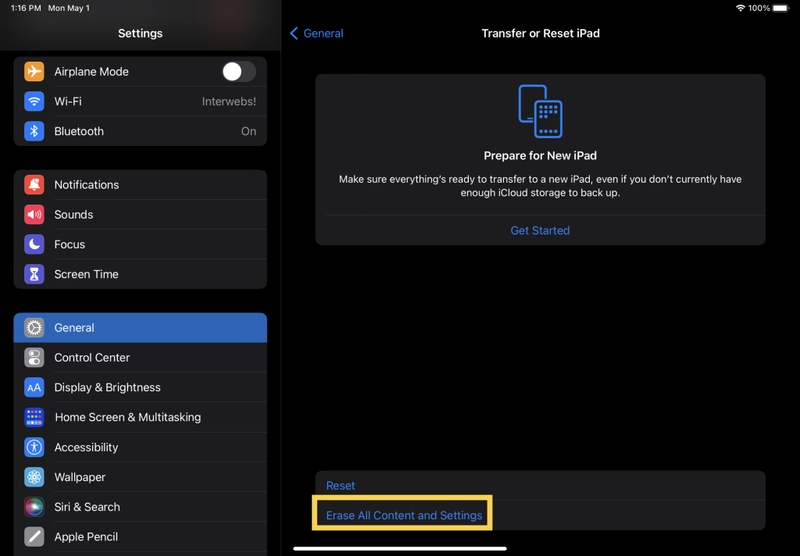Select Apple Pencil label in sidebar
800x556 pixels.
point(86,537)
